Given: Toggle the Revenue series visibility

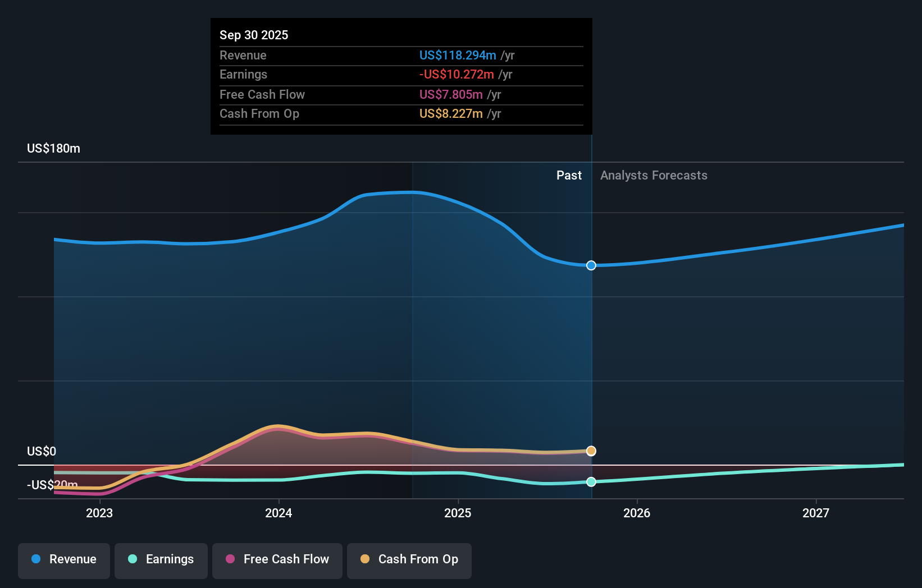Looking at the screenshot, I should [x=63, y=561].
